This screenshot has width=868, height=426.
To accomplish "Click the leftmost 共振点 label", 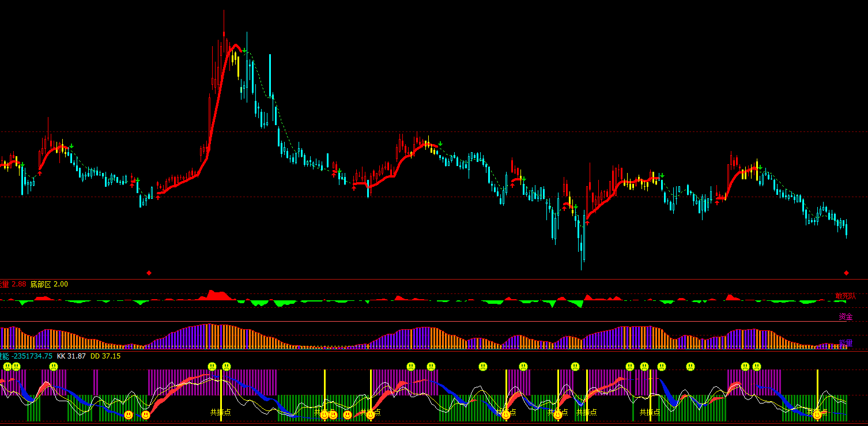I will tap(221, 412).
